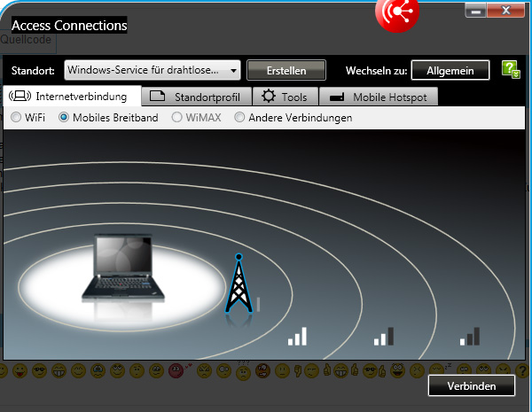The image size is (532, 412).
Task: Click the red share icon
Action: tap(397, 12)
